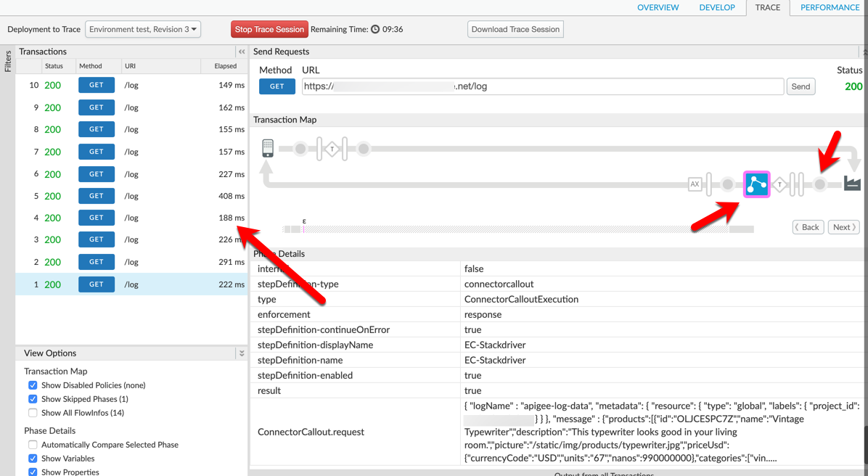Download the trace session
Image resolution: width=868 pixels, height=476 pixels.
515,29
